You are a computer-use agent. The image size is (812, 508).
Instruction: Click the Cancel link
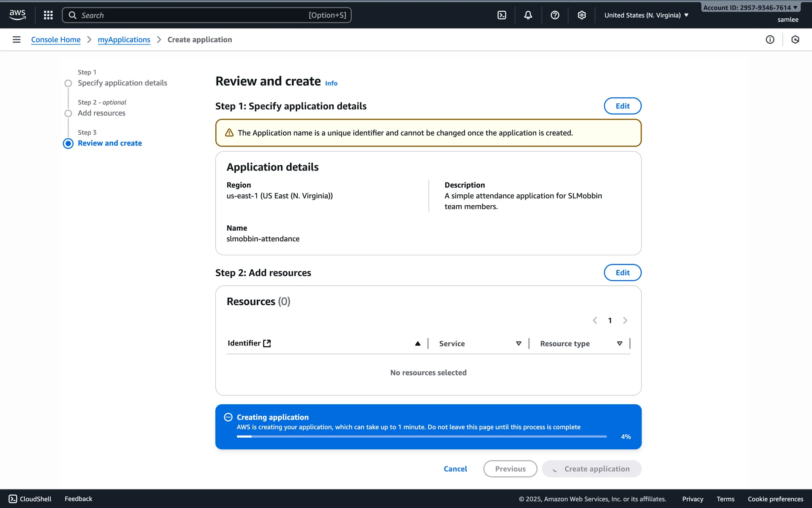455,469
